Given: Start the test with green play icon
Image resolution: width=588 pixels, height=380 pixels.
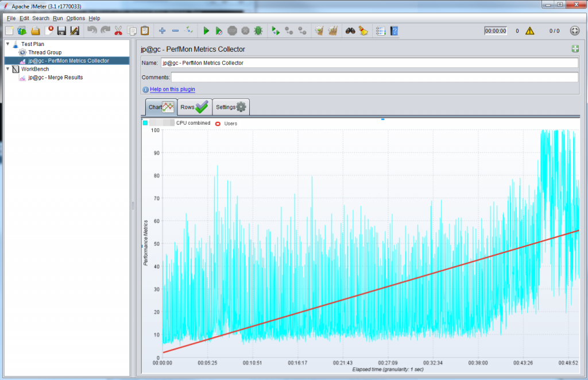Looking at the screenshot, I should (206, 31).
